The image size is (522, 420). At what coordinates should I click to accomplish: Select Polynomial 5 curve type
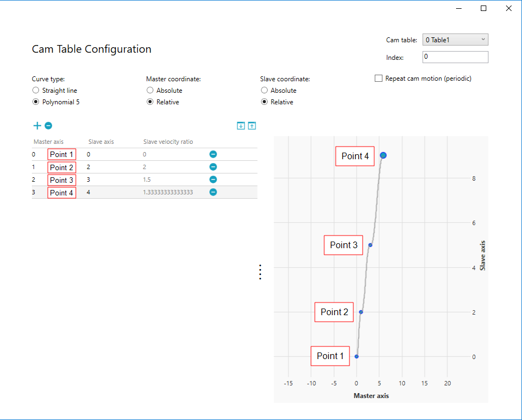(x=36, y=102)
